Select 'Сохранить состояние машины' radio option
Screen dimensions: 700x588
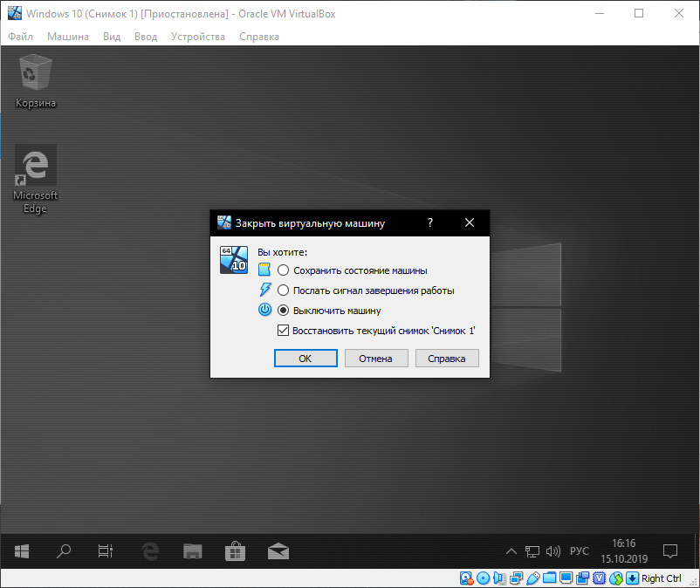click(x=283, y=270)
